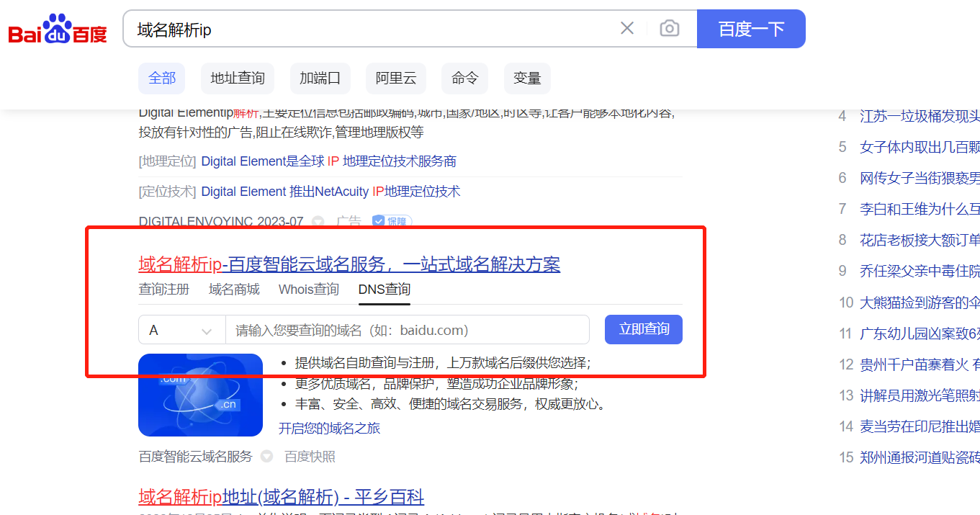Open link Digital Element是全球 IP 地理定位技术服务商

[329, 161]
